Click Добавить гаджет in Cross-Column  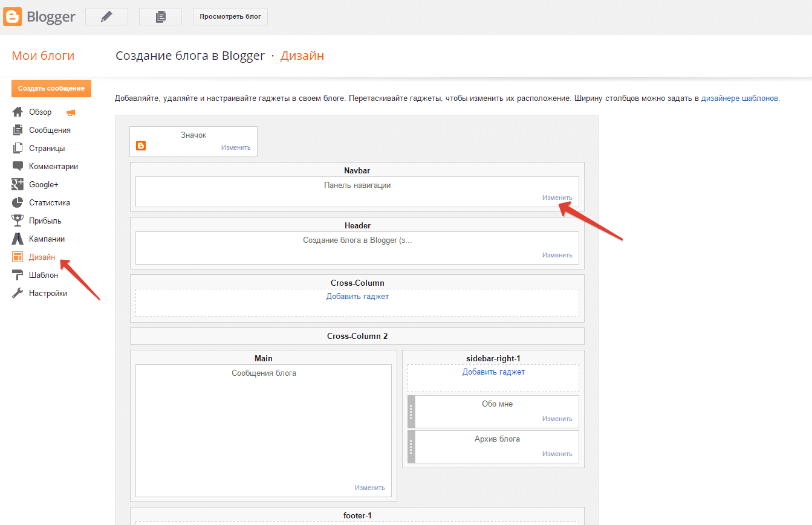point(357,296)
